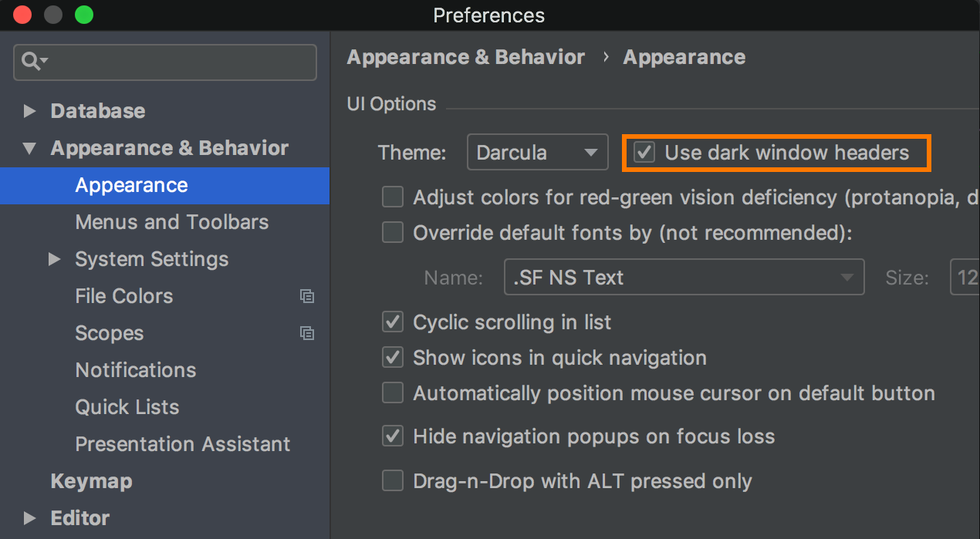
Task: Click the settings search input field
Action: (x=165, y=62)
